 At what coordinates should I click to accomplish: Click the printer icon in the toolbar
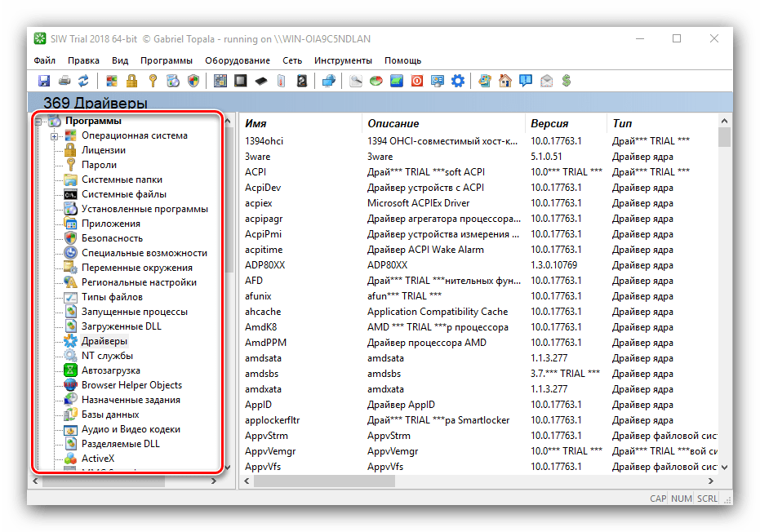64,81
